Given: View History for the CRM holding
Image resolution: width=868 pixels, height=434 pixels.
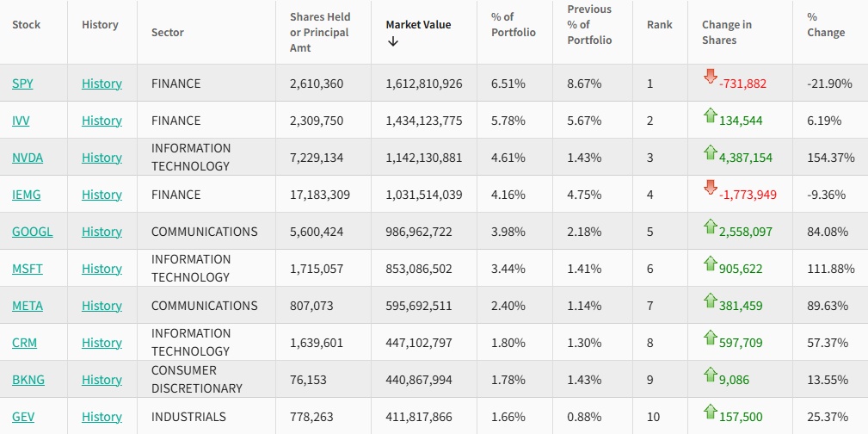Looking at the screenshot, I should pyautogui.click(x=102, y=343).
